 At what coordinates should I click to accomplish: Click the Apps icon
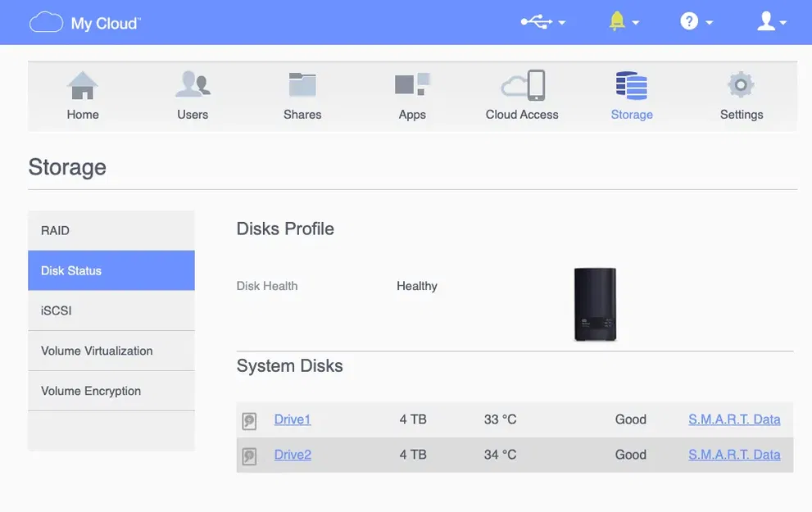tap(412, 84)
